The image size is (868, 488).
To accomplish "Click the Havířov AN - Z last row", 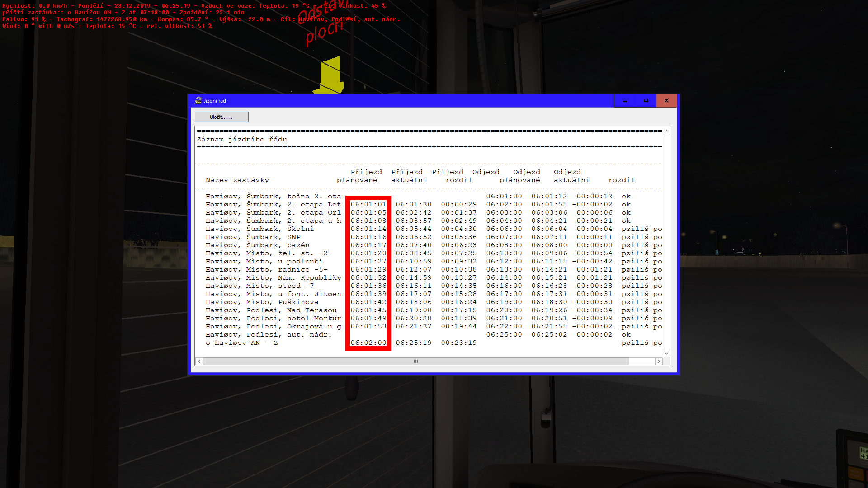I will point(242,343).
